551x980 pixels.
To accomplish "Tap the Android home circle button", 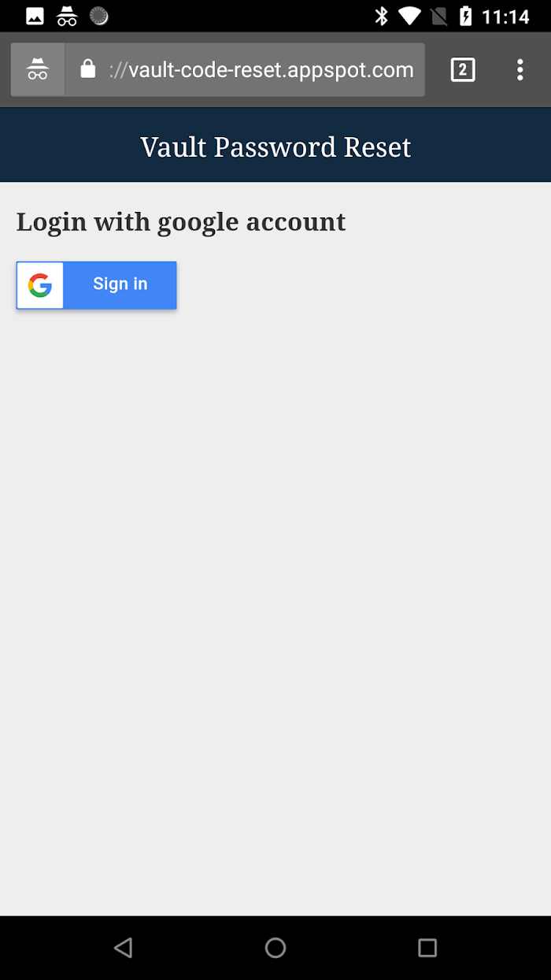I will [275, 947].
